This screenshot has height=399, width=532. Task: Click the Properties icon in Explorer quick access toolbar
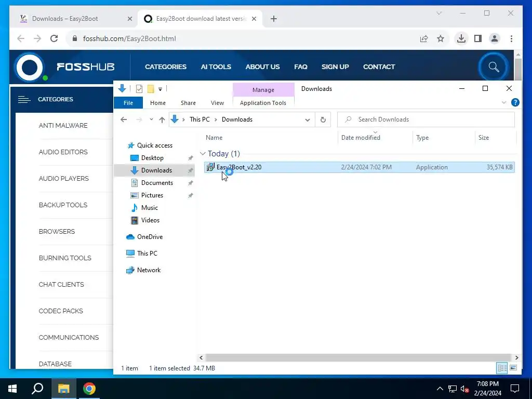[139, 89]
